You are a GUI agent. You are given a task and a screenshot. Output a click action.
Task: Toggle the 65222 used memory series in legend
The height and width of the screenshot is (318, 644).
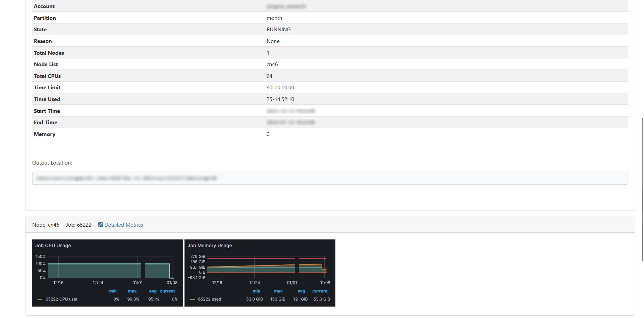click(209, 299)
